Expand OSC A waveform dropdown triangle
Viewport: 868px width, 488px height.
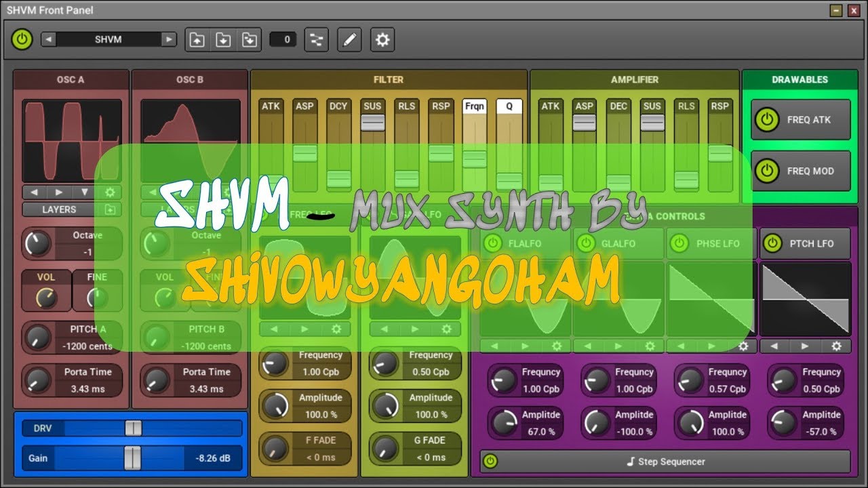point(85,192)
